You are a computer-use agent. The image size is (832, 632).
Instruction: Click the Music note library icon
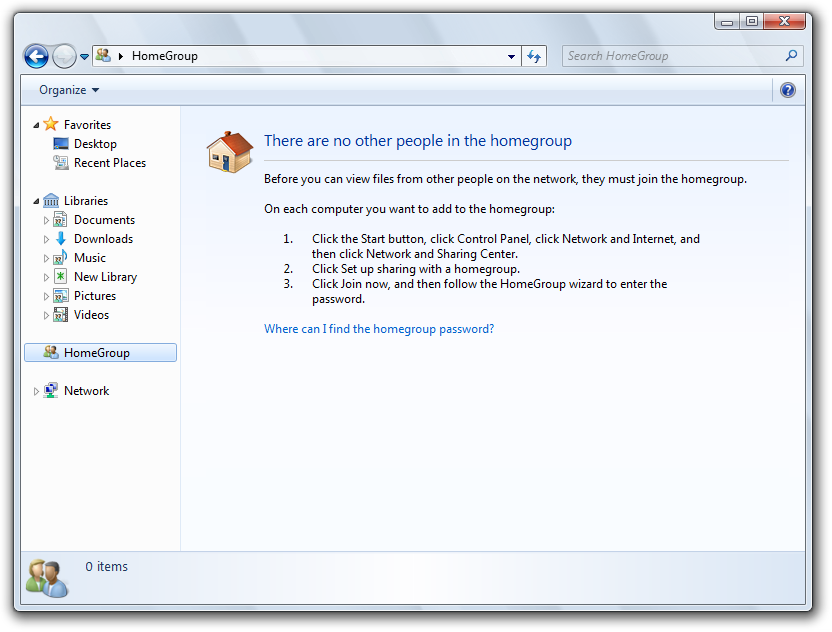coord(60,257)
